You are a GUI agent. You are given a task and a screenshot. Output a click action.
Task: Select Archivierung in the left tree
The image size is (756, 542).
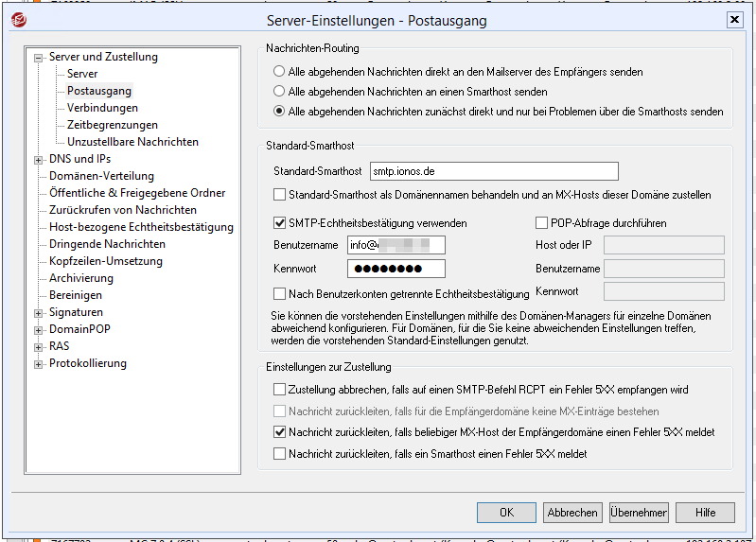point(81,278)
